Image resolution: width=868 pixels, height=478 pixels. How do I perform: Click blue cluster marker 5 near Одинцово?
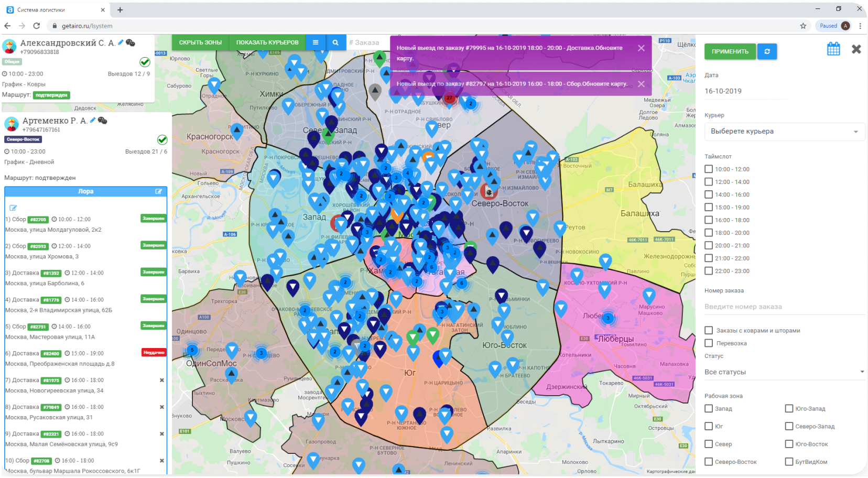point(192,350)
